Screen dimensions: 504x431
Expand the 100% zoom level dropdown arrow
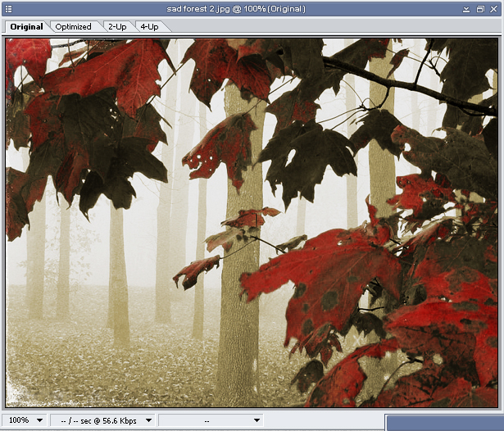coord(39,420)
